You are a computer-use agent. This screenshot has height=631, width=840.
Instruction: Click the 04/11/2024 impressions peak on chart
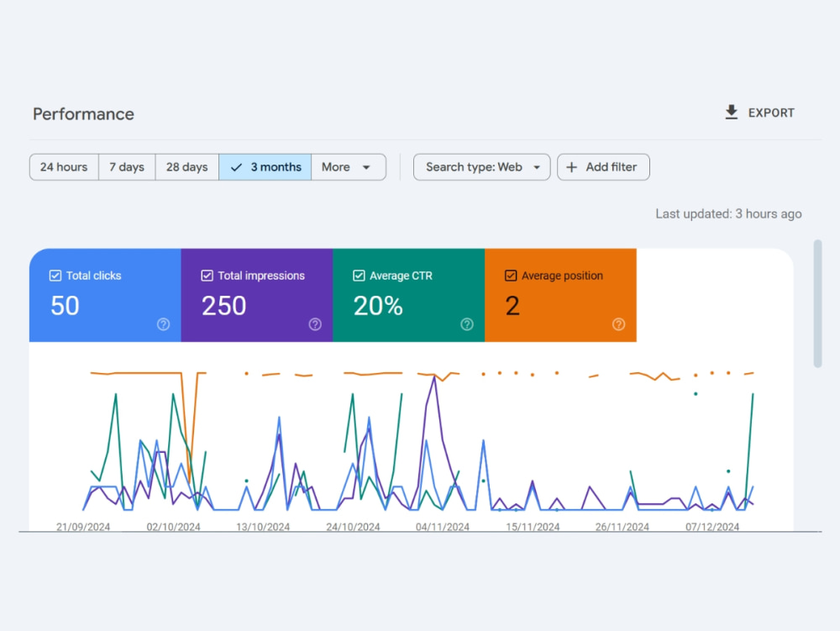[x=434, y=377]
